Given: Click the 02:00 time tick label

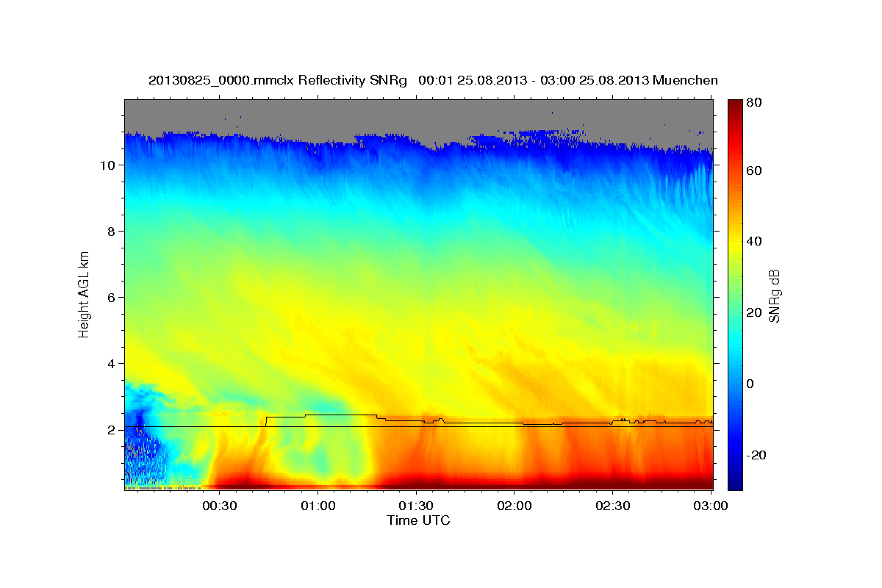Looking at the screenshot, I should click(514, 506).
